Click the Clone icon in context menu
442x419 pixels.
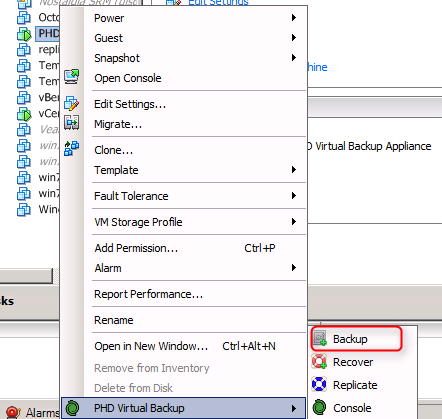pyautogui.click(x=72, y=149)
